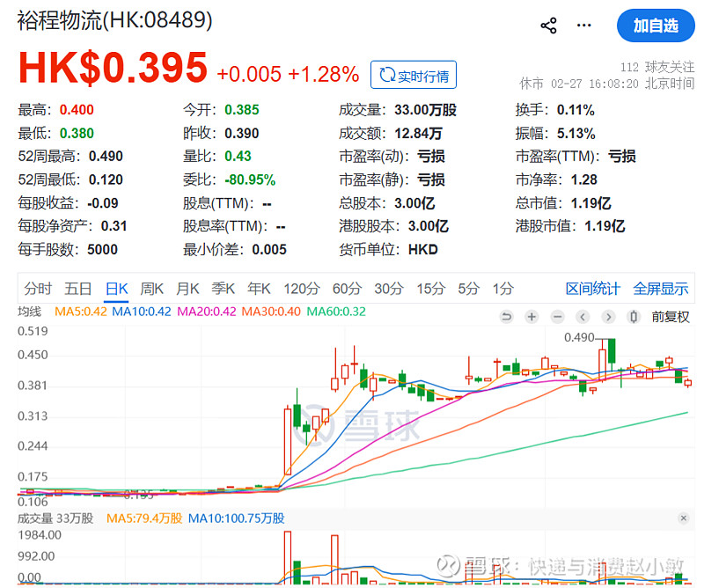Click the 112 球友关注 followers text

click(657, 67)
